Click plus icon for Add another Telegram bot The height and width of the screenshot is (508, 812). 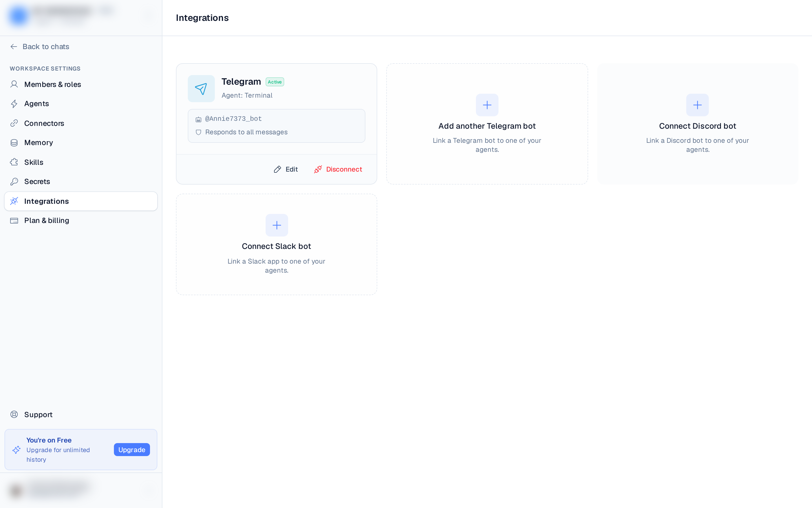[487, 105]
